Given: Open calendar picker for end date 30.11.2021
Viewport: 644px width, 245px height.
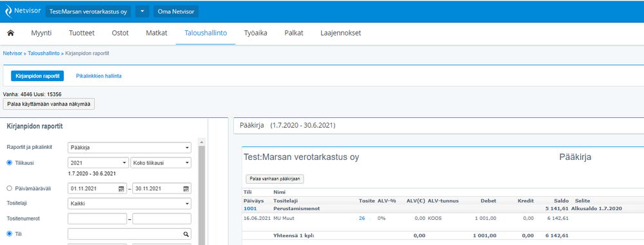Looking at the screenshot, I should tap(186, 189).
